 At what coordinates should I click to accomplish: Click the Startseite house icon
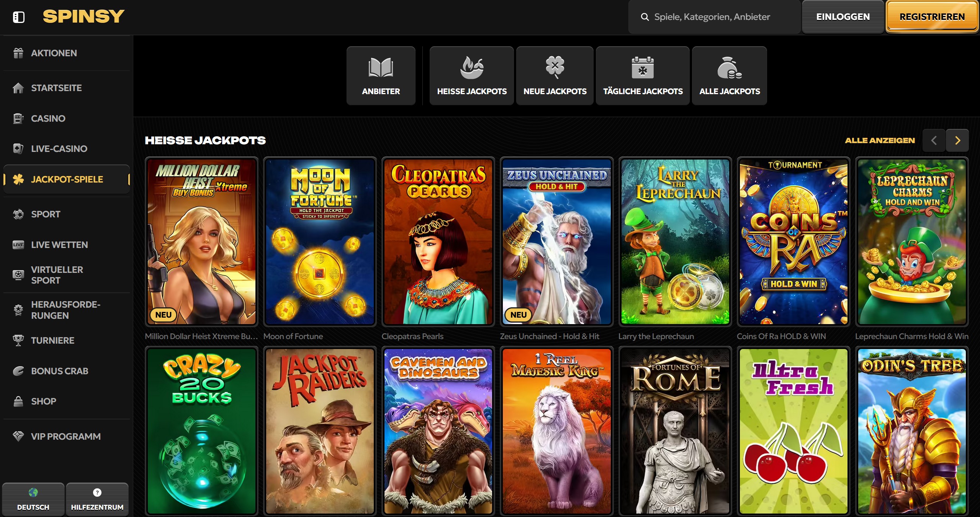tap(18, 88)
